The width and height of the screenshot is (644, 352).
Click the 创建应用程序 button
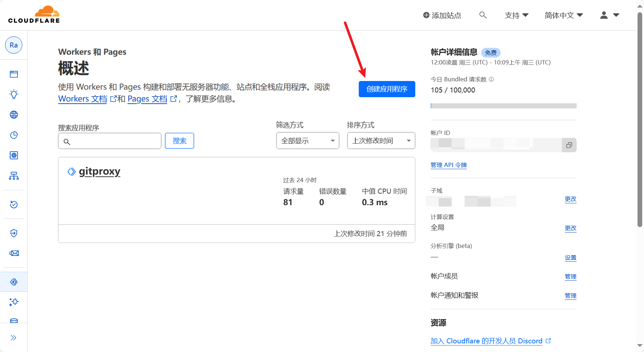point(387,89)
